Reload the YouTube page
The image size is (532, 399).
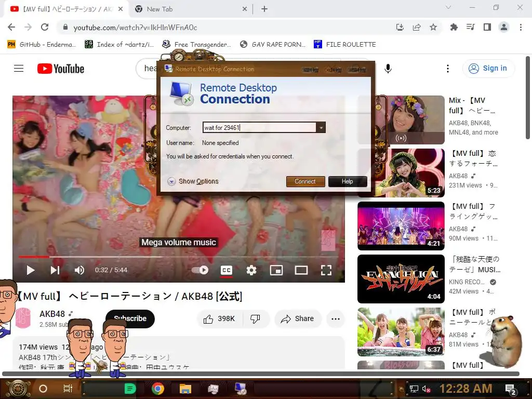45,27
